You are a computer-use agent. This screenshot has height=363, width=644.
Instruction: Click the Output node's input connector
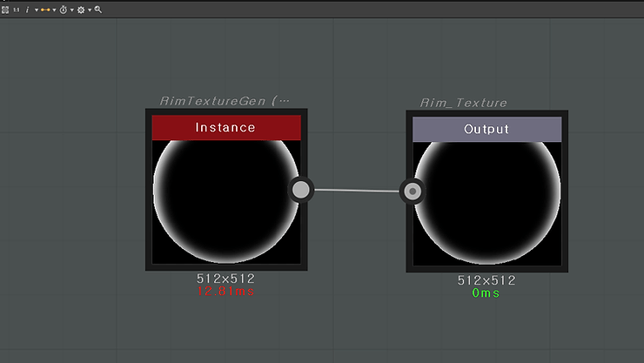tap(413, 191)
